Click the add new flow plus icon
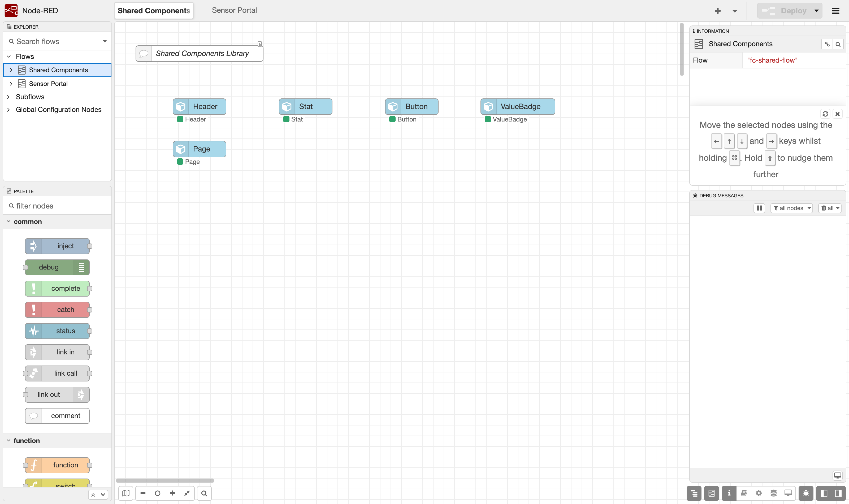The height and width of the screenshot is (504, 849). pyautogui.click(x=718, y=11)
